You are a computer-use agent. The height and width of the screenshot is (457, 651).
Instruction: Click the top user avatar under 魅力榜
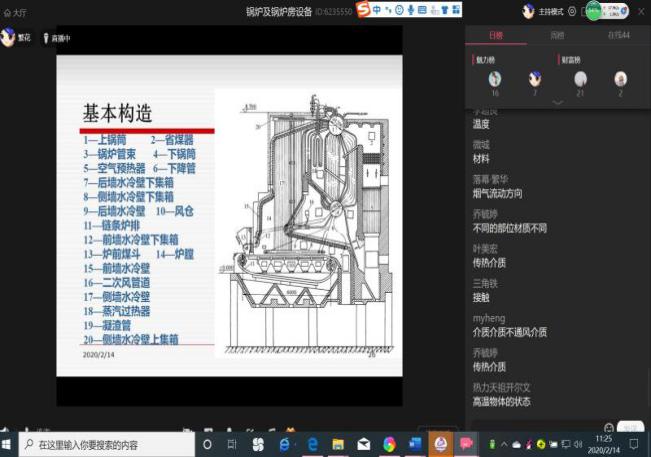(x=494, y=78)
